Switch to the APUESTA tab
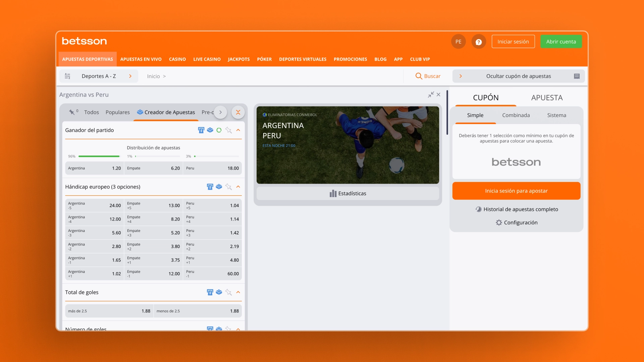This screenshot has height=362, width=644. pos(547,98)
